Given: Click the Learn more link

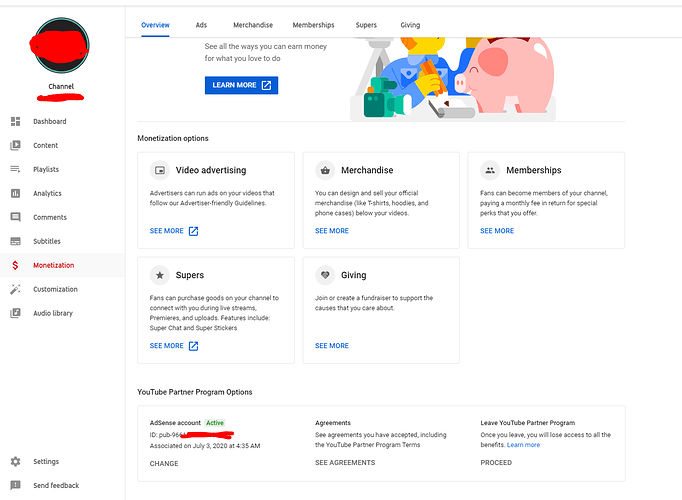Looking at the screenshot, I should (x=523, y=445).
